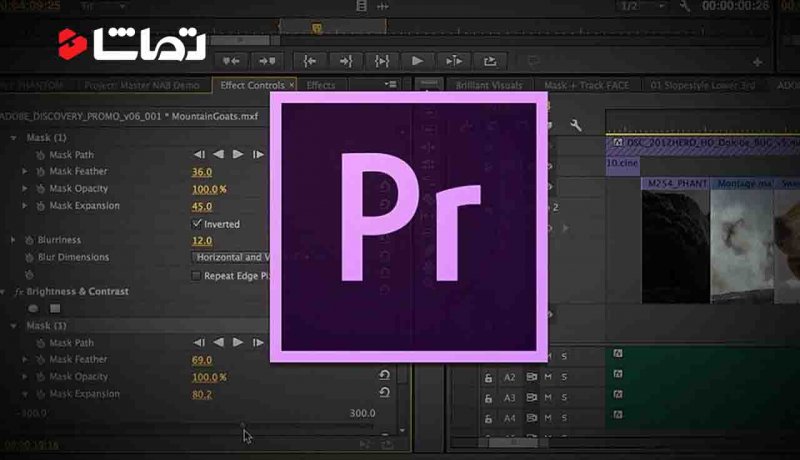
Task: Expand the first Mask Feather property
Action: coord(25,172)
